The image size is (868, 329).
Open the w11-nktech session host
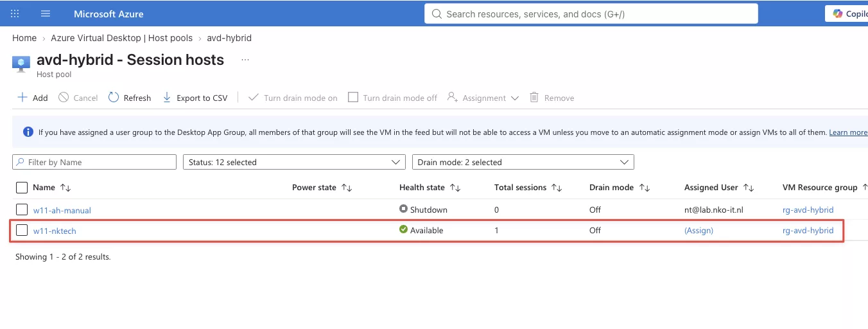55,231
